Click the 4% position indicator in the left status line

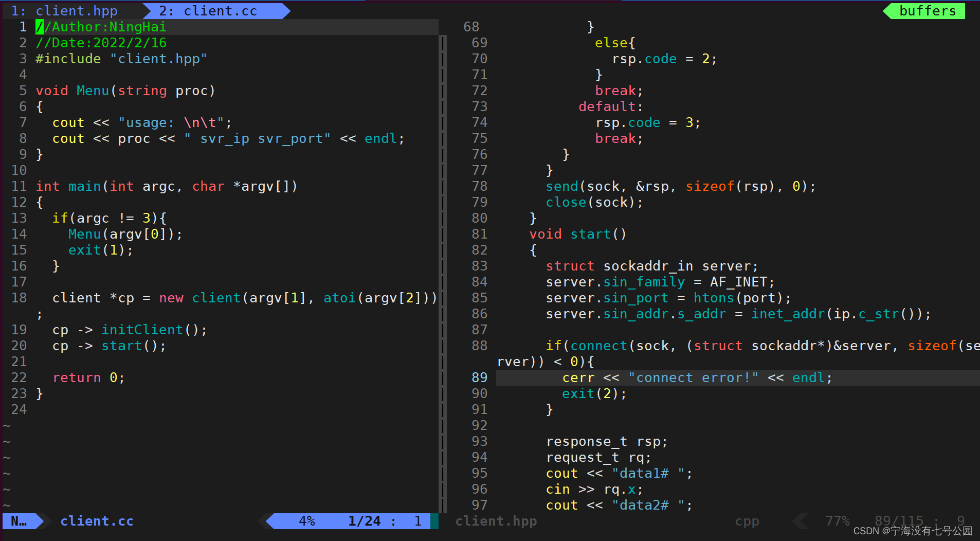click(x=307, y=521)
